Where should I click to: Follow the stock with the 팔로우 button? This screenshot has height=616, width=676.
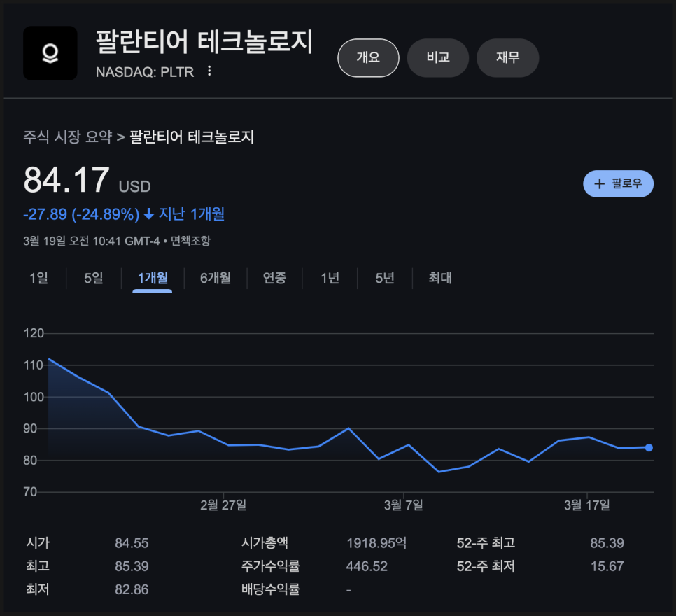point(618,184)
